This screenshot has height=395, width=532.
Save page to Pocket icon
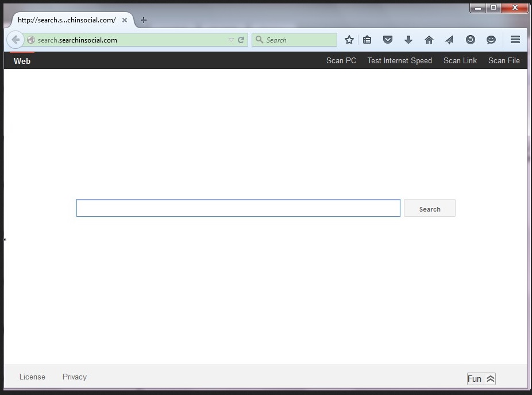pos(388,40)
